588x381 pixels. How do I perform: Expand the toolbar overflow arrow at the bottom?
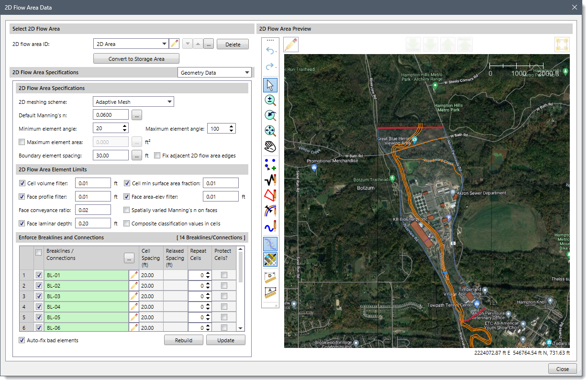pyautogui.click(x=276, y=305)
